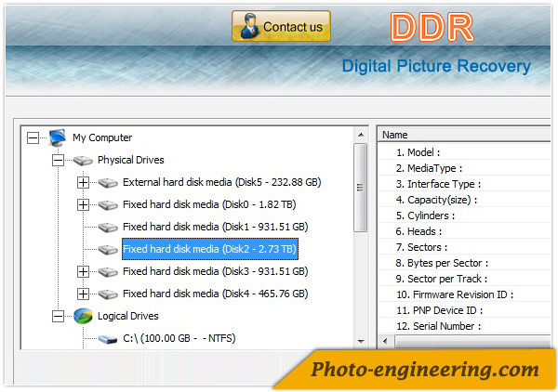
Task: Click the Disk0 hard disk icon
Action: (108, 205)
